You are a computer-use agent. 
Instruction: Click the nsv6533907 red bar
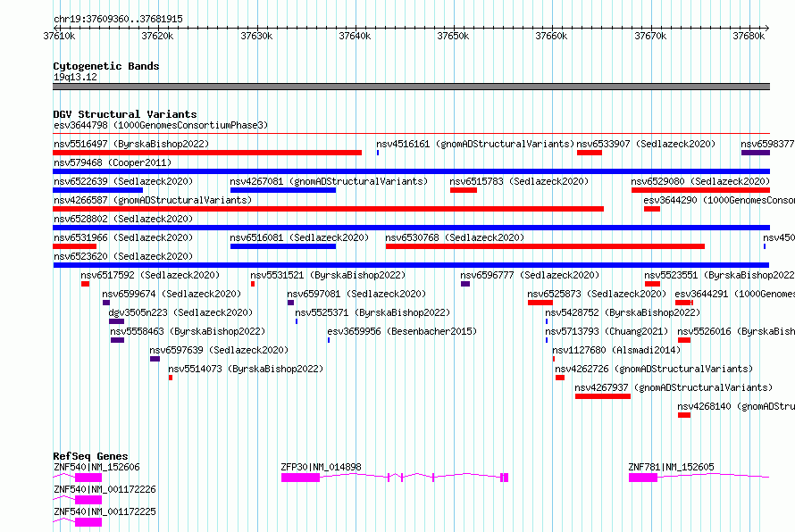point(590,153)
